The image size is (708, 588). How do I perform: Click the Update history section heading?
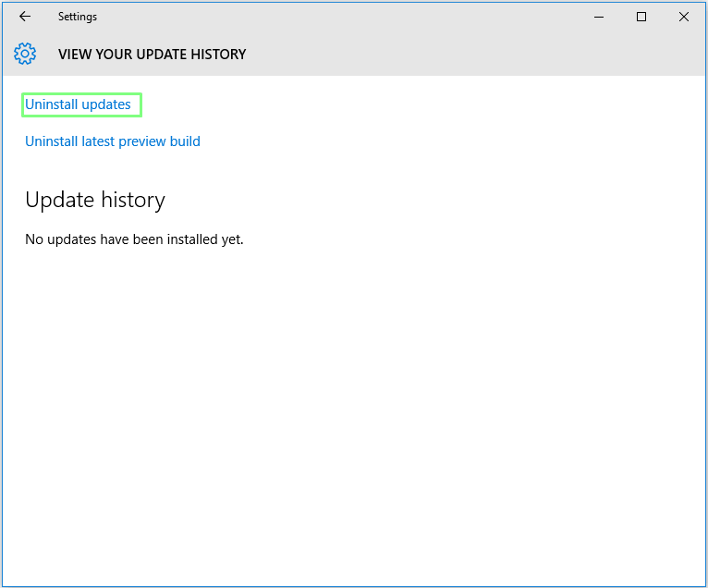(95, 200)
